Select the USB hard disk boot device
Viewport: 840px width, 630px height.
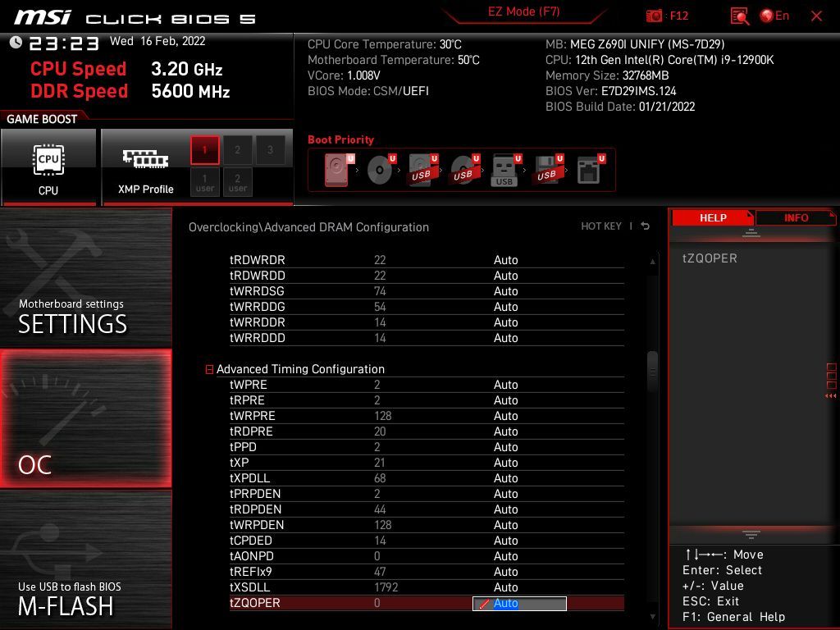[x=423, y=170]
